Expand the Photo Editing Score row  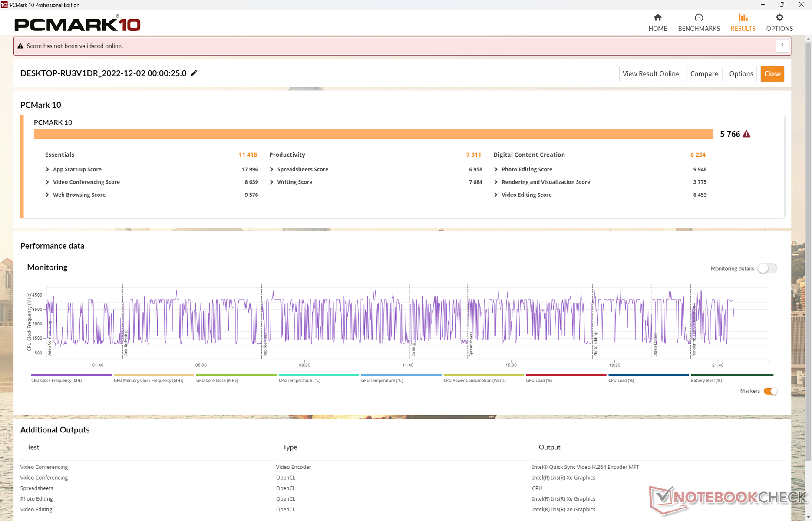click(x=496, y=169)
